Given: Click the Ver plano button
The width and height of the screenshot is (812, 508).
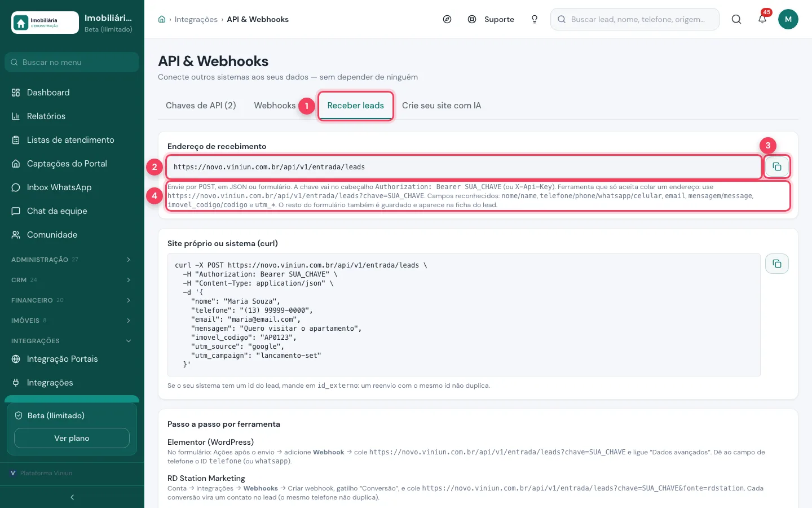Looking at the screenshot, I should (72, 438).
